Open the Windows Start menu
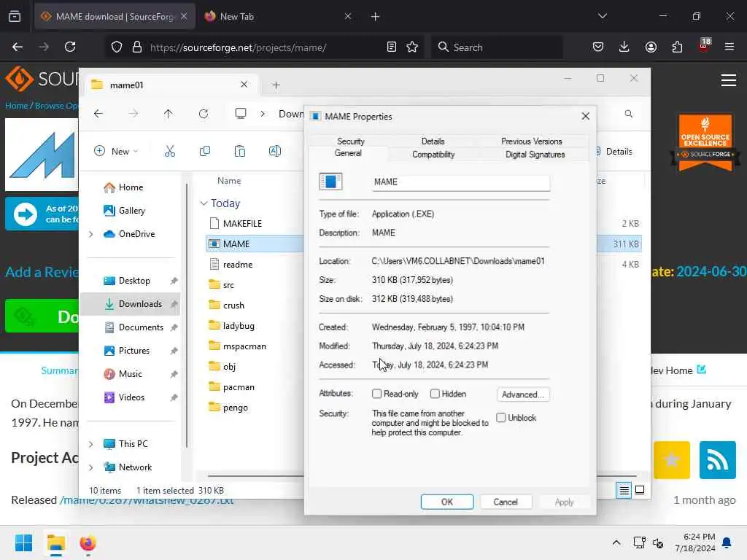The width and height of the screenshot is (747, 560). [x=23, y=542]
